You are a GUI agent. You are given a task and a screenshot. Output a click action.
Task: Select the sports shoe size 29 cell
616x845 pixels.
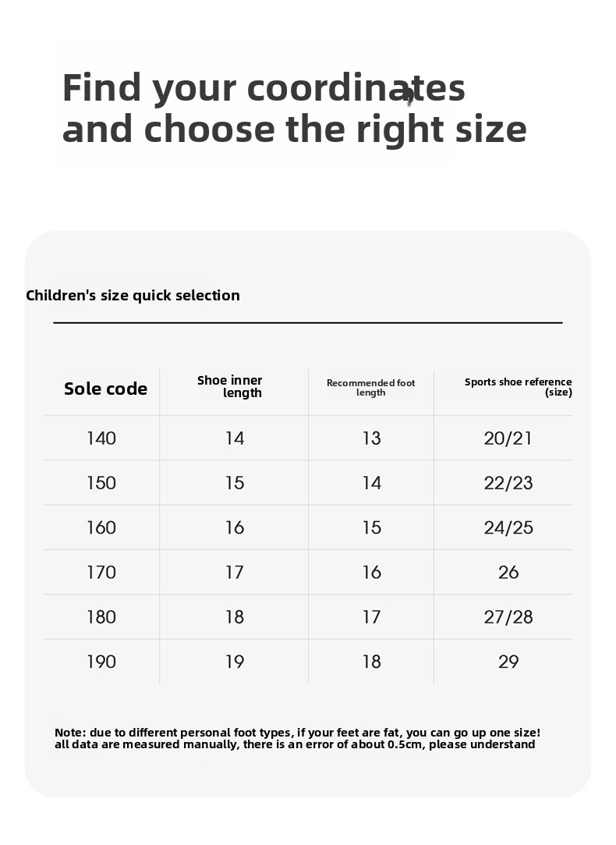pos(508,662)
